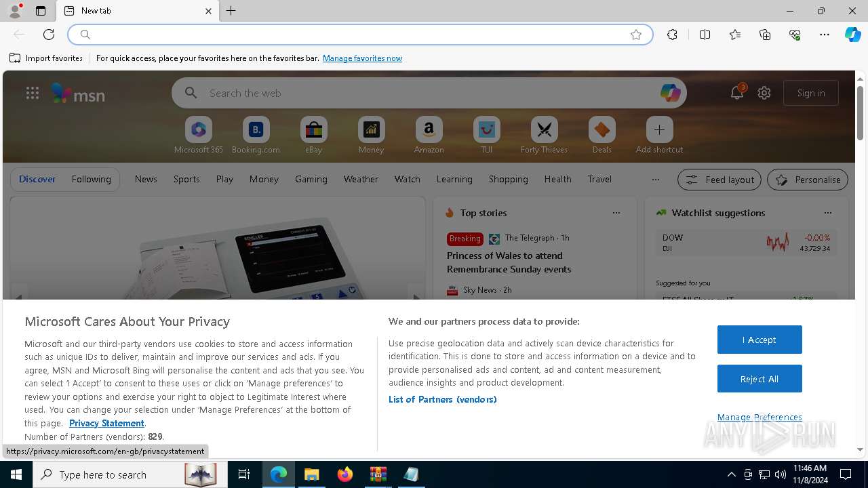Open the Edge profile icon
Screen dimensions: 868x488
coord(14,11)
